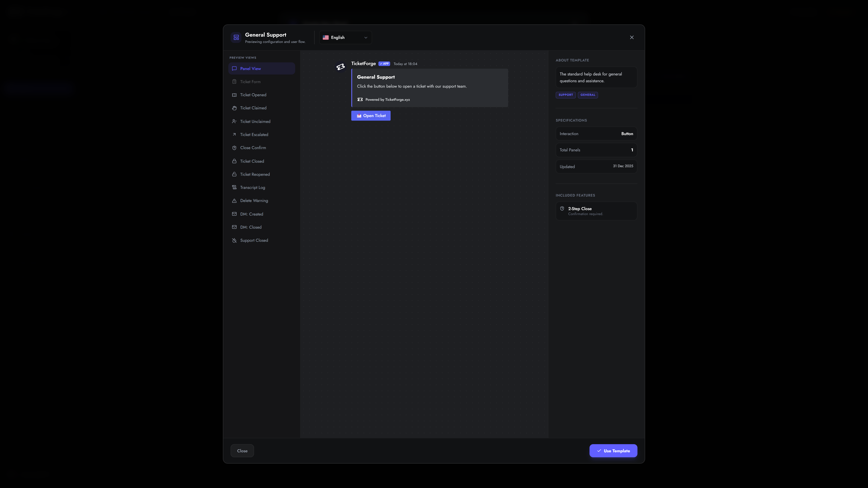Click the verified APP badge
868x488 pixels.
coord(384,64)
